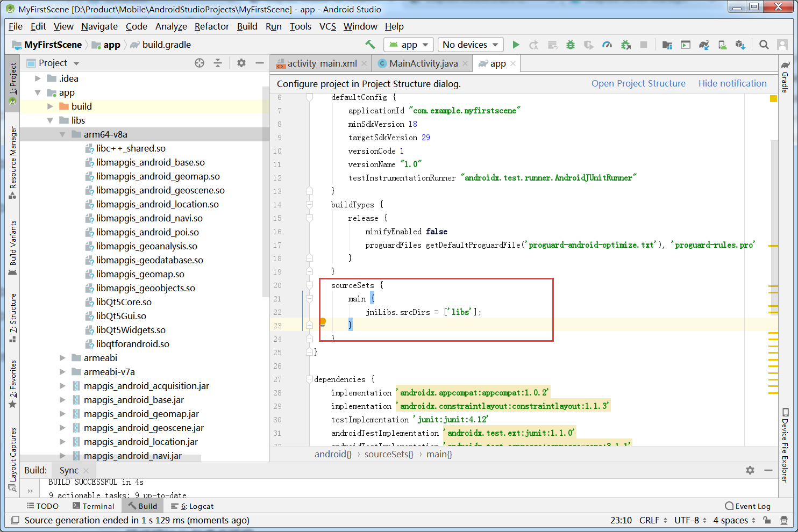Click the Make Project hammer icon

(x=370, y=45)
